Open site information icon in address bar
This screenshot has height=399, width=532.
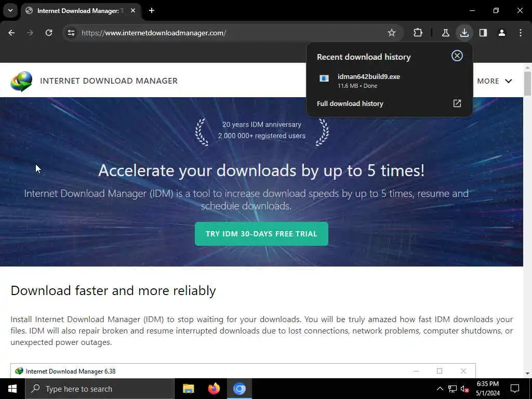pyautogui.click(x=71, y=33)
